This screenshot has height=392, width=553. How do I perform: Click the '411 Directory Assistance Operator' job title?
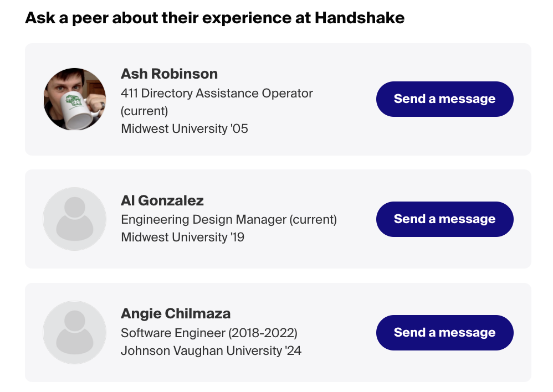pyautogui.click(x=217, y=93)
